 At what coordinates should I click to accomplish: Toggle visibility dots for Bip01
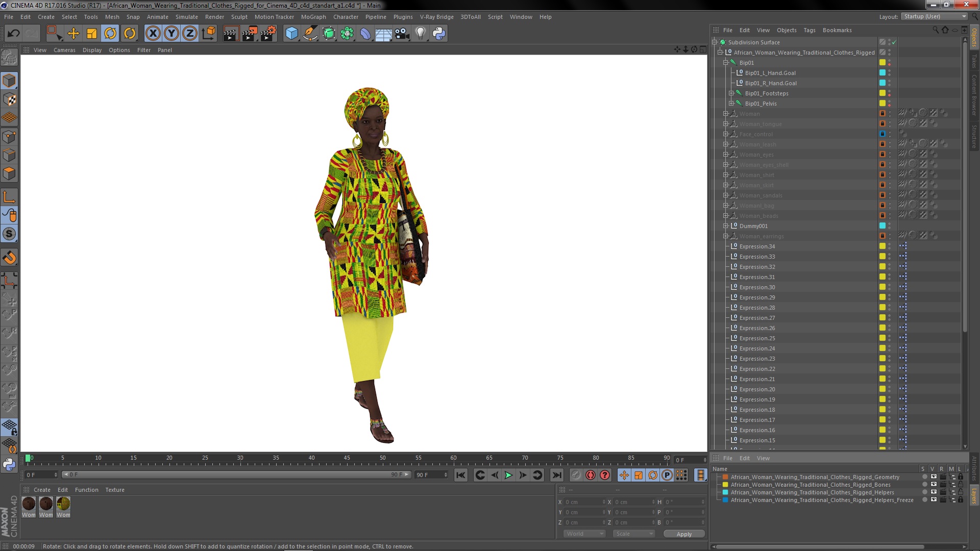[889, 63]
